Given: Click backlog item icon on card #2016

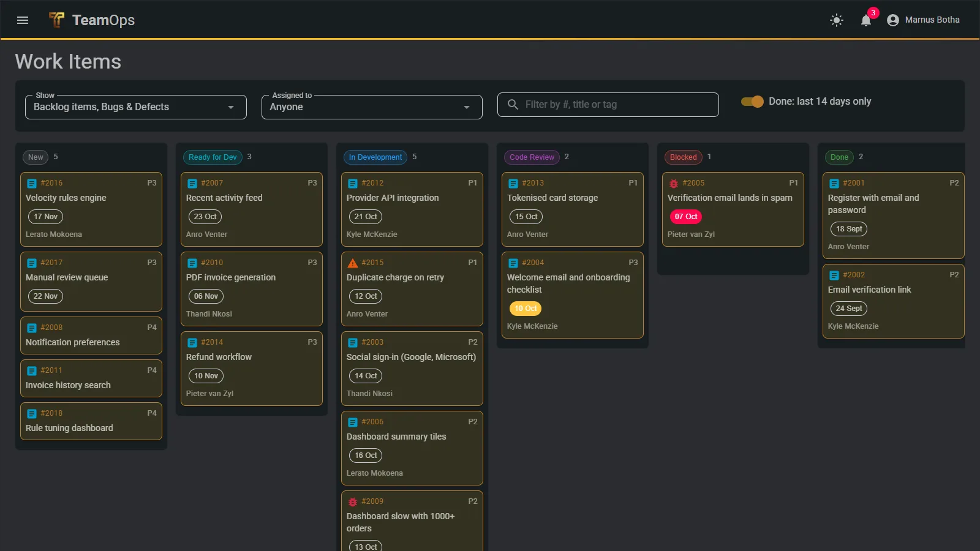Looking at the screenshot, I should (x=32, y=184).
